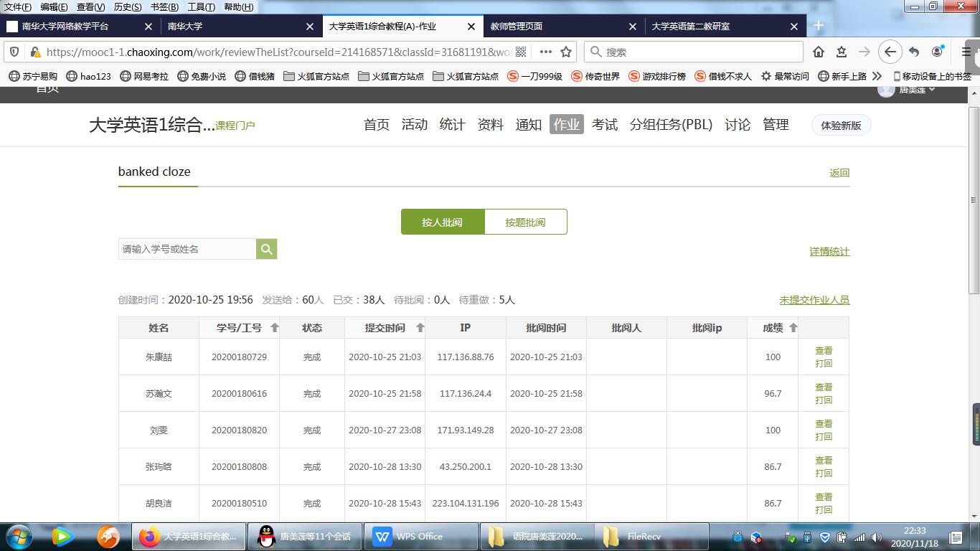Open the 文件(F) menu
The width and height of the screenshot is (980, 551).
coord(18,7)
